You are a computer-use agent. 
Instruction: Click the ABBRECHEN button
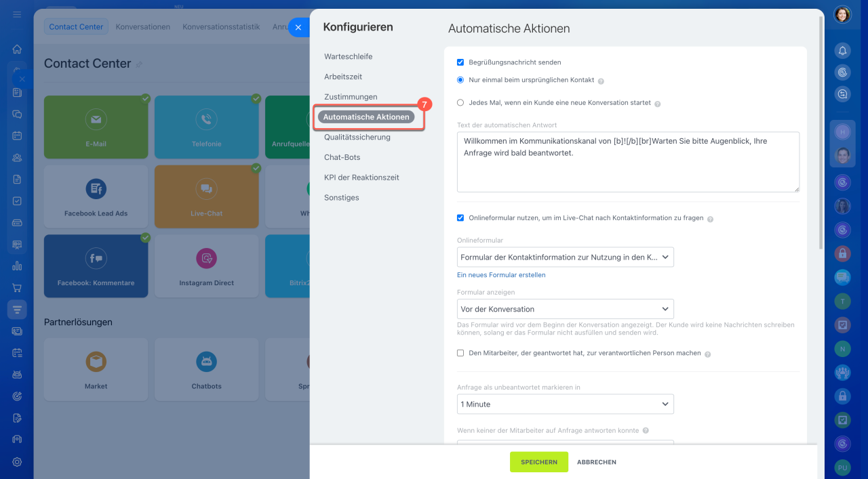click(x=597, y=462)
